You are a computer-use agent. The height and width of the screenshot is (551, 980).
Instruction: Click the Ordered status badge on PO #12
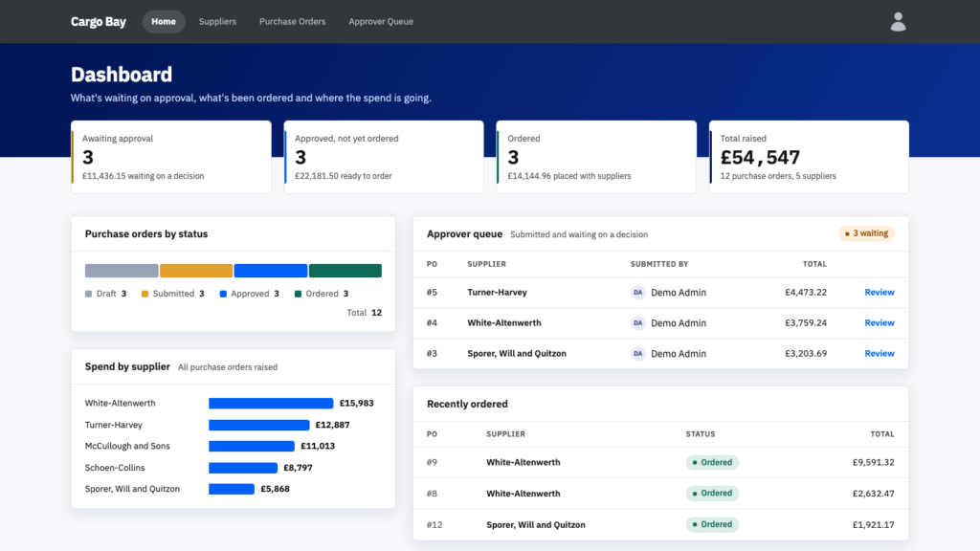coord(712,525)
